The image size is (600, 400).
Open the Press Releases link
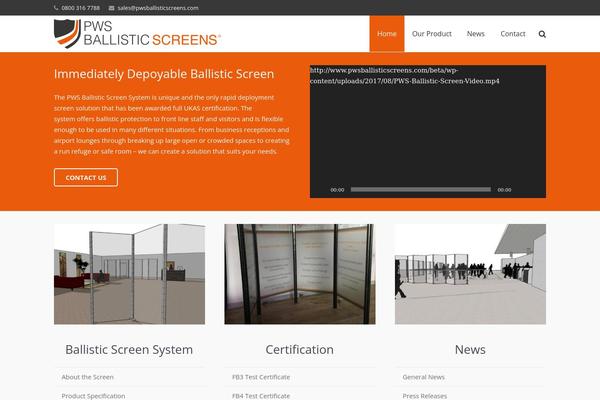pyautogui.click(x=425, y=396)
